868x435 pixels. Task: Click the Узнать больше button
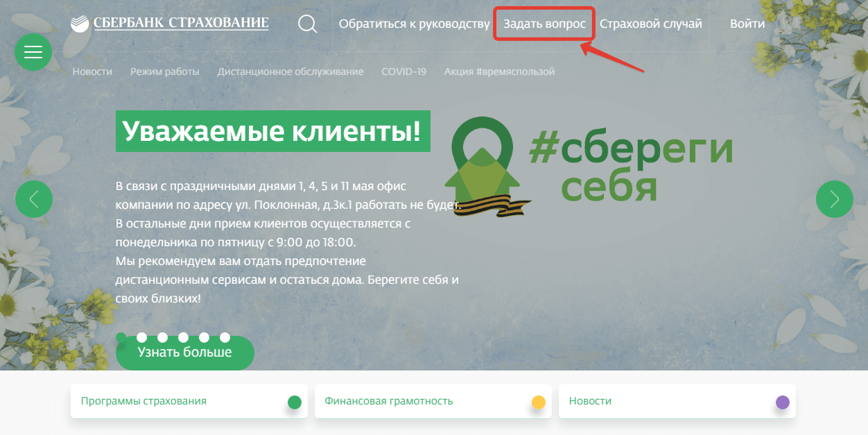click(x=185, y=353)
